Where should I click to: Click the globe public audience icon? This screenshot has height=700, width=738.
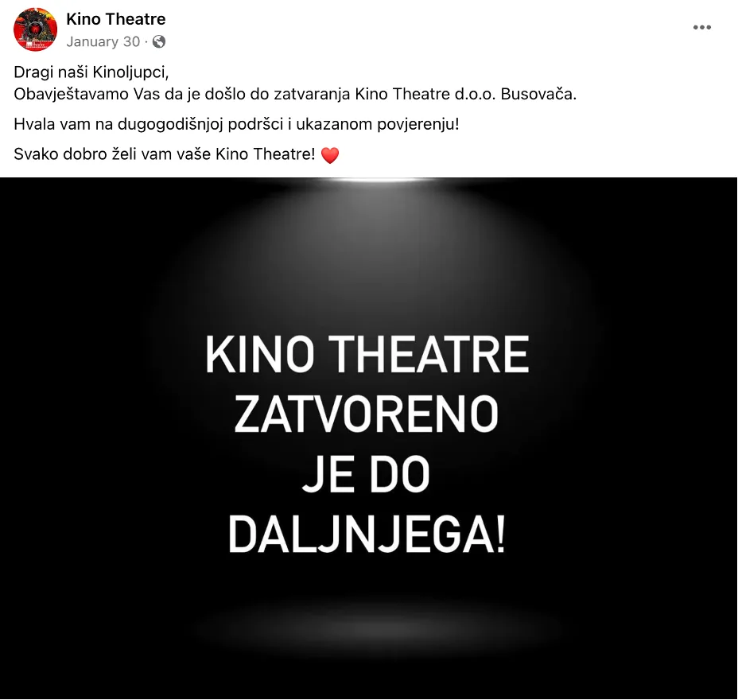click(159, 42)
